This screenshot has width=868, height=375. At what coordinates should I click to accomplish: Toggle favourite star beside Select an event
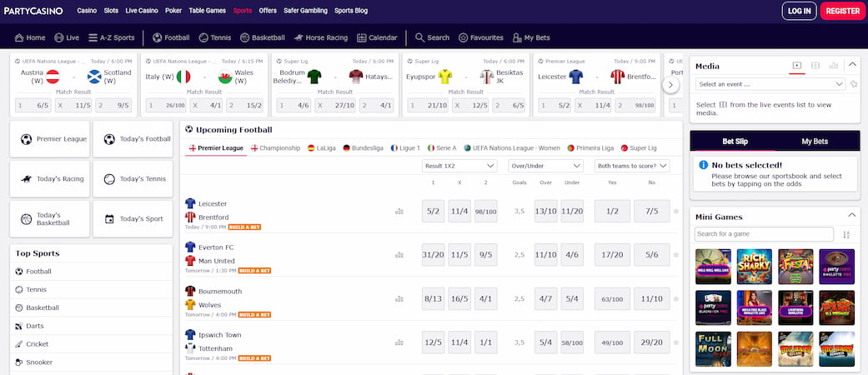tap(853, 84)
